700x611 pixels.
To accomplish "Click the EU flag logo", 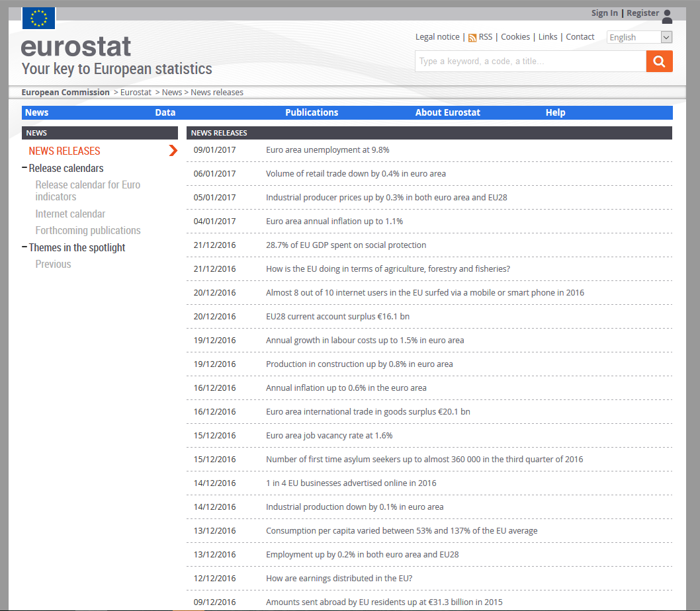I will click(x=38, y=18).
